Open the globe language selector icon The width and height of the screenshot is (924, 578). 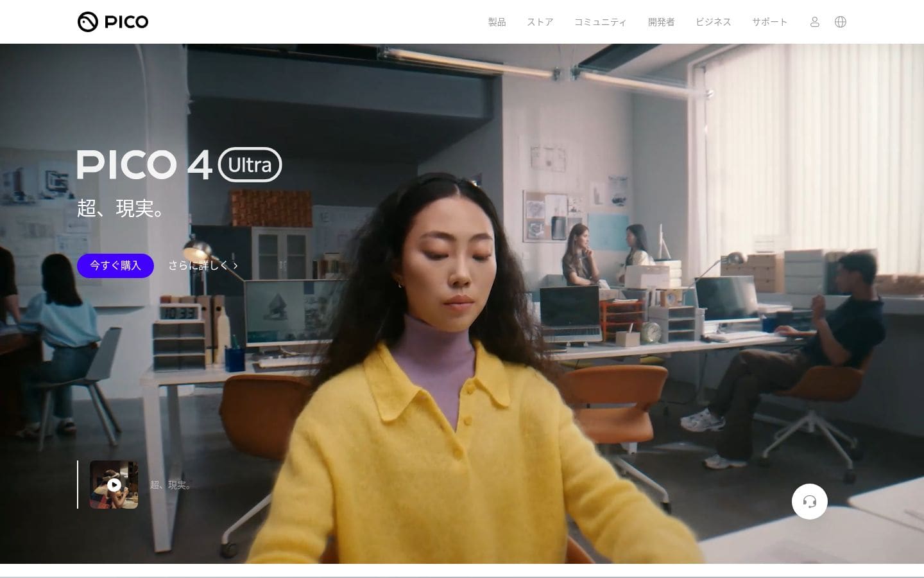tap(841, 22)
